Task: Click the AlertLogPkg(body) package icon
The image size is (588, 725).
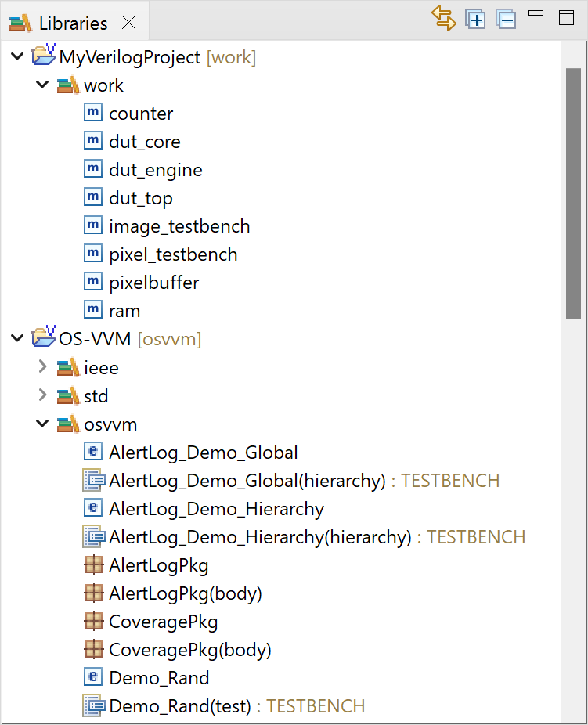Action: tap(93, 593)
